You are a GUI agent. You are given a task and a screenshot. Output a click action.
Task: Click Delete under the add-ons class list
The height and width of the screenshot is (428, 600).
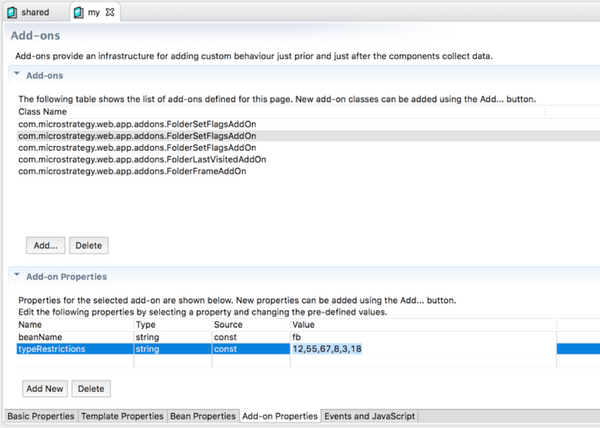coord(89,246)
